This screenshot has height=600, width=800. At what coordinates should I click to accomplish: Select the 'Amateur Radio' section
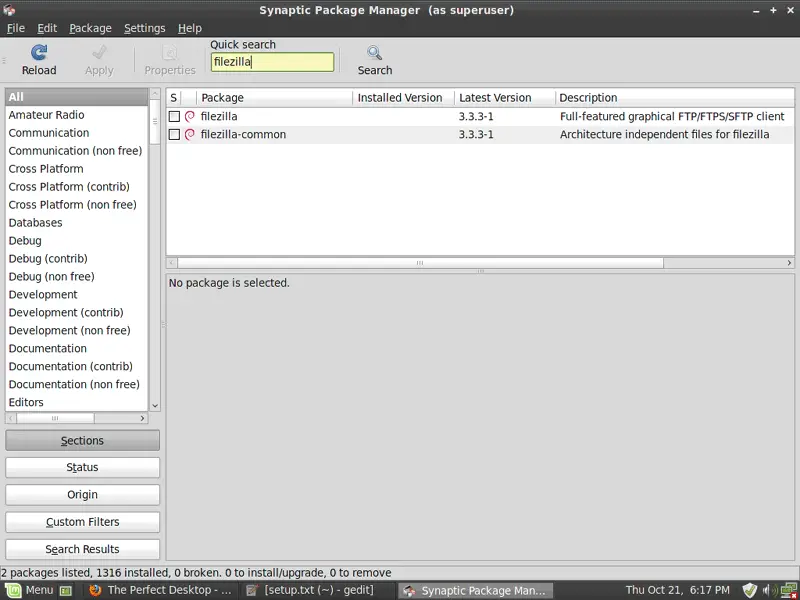77,115
